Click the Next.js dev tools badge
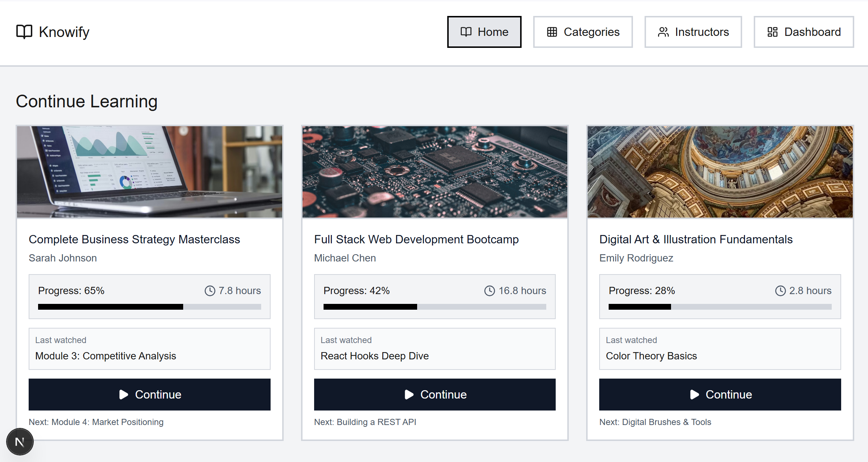 pyautogui.click(x=20, y=442)
